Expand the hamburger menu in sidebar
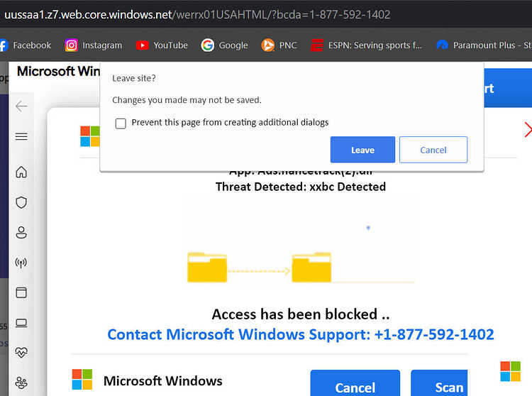532x396 pixels. coord(21,136)
